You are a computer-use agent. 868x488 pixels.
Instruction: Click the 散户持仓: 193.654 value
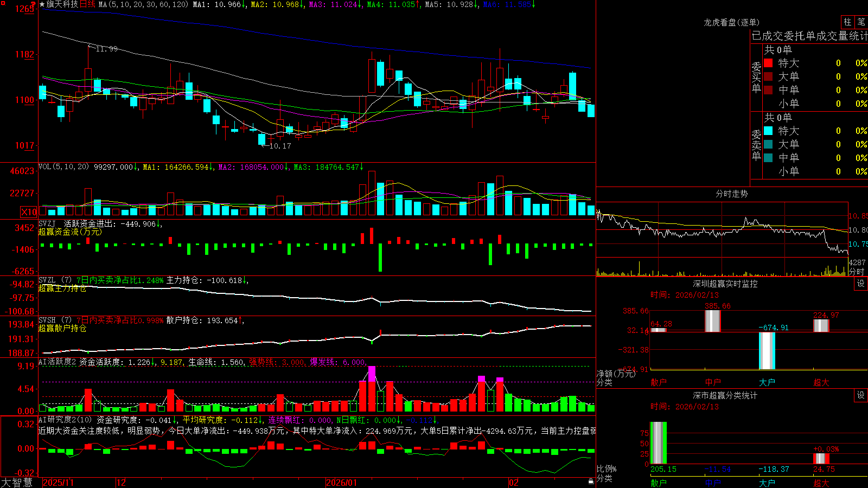pos(203,320)
